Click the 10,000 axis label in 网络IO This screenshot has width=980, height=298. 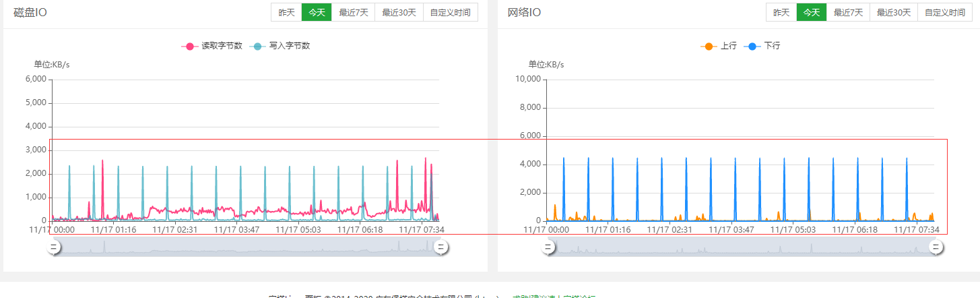(527, 79)
